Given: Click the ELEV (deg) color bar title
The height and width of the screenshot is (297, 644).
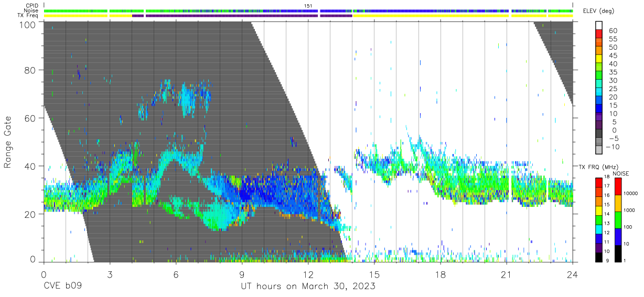Looking at the screenshot, I should 598,11.
